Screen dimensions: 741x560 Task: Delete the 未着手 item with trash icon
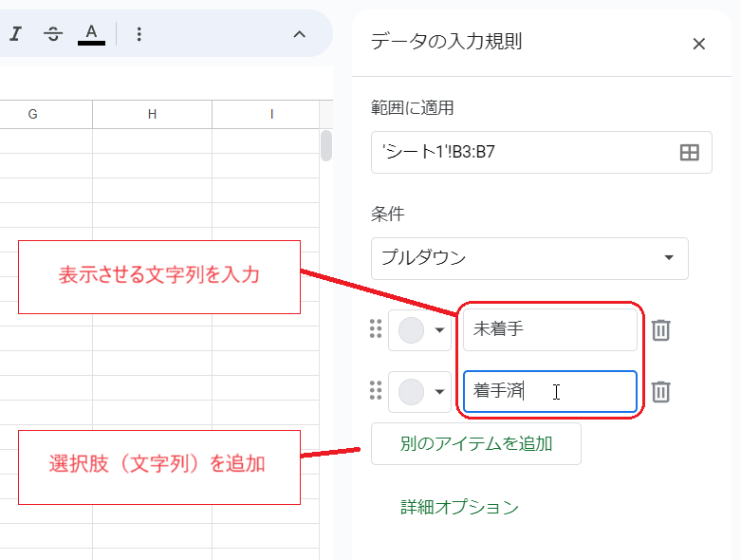pyautogui.click(x=660, y=330)
